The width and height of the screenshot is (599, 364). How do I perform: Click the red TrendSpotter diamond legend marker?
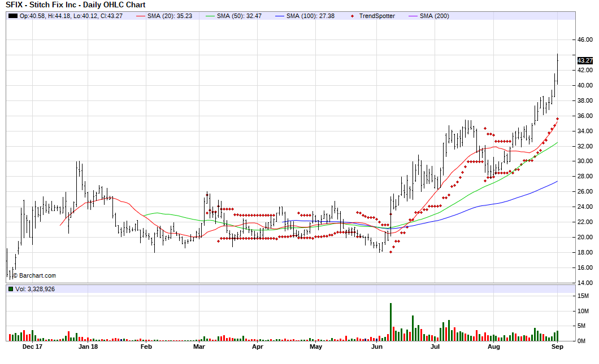(x=352, y=16)
